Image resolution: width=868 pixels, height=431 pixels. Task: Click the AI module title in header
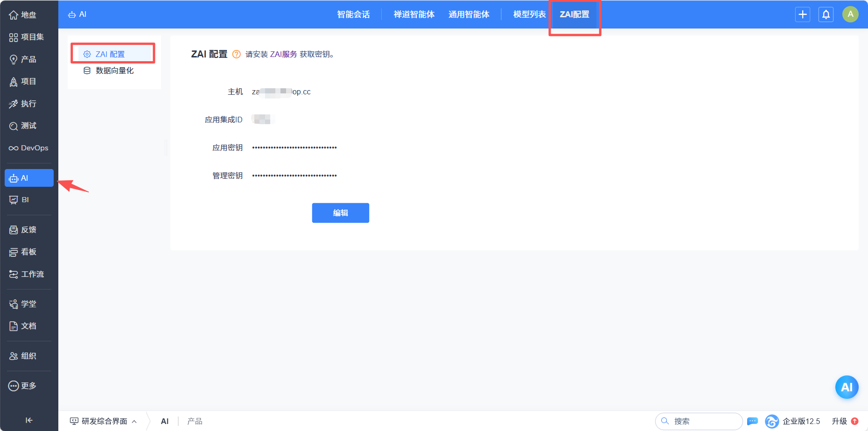[x=77, y=14]
